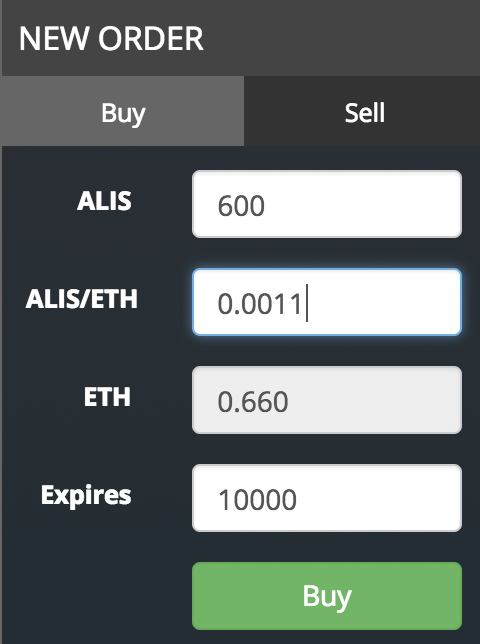Click the ALIS/ETH label text
The height and width of the screenshot is (644, 480).
click(81, 299)
